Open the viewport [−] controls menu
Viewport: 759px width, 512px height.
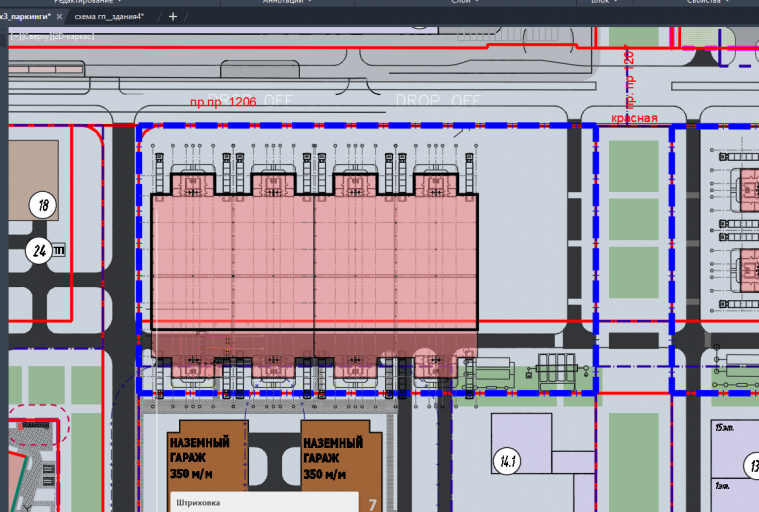pos(16,36)
